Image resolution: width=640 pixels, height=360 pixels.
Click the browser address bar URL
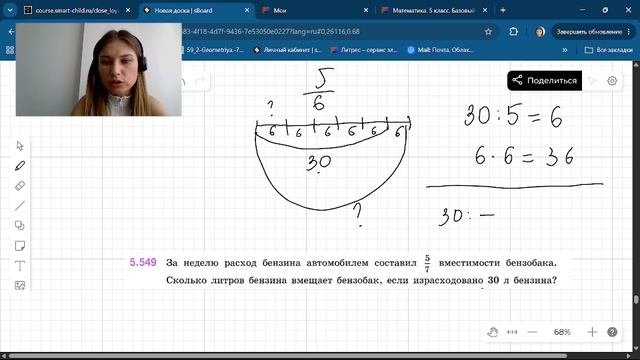coord(271,31)
